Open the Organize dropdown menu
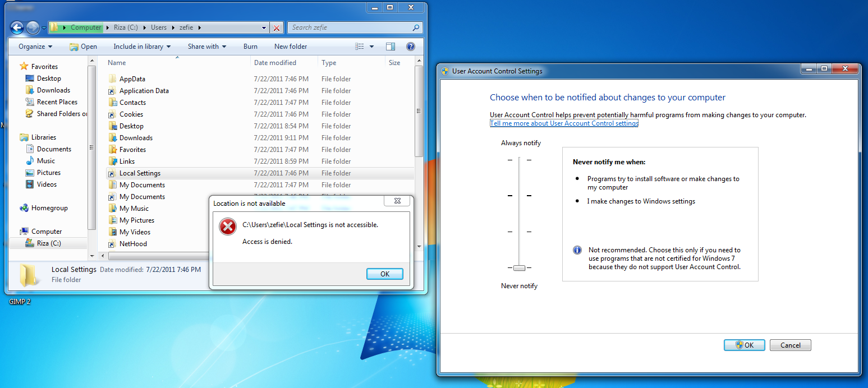 (35, 47)
